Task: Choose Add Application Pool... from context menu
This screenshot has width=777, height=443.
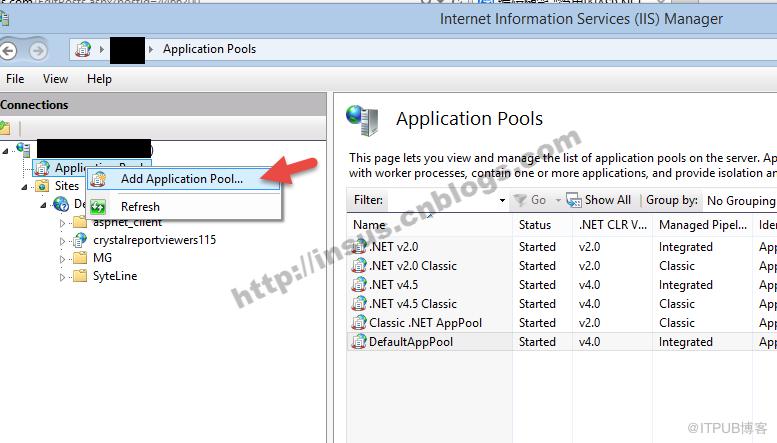Action: (184, 179)
